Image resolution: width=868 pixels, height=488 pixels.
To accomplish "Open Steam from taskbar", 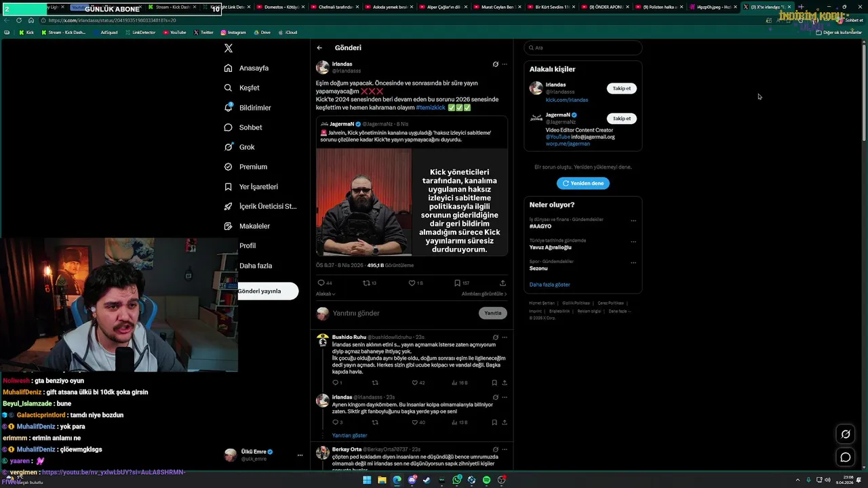I will click(x=427, y=480).
